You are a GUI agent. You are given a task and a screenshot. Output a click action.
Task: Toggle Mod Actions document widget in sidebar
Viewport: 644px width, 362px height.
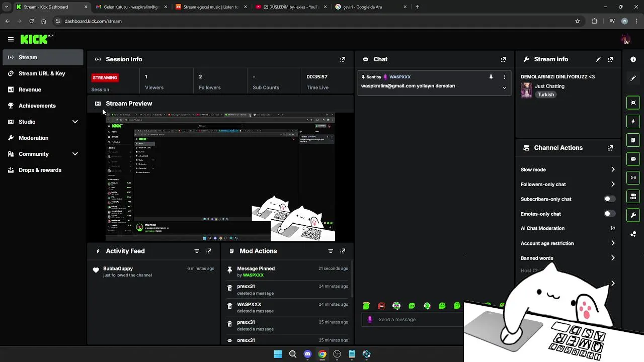click(x=633, y=140)
